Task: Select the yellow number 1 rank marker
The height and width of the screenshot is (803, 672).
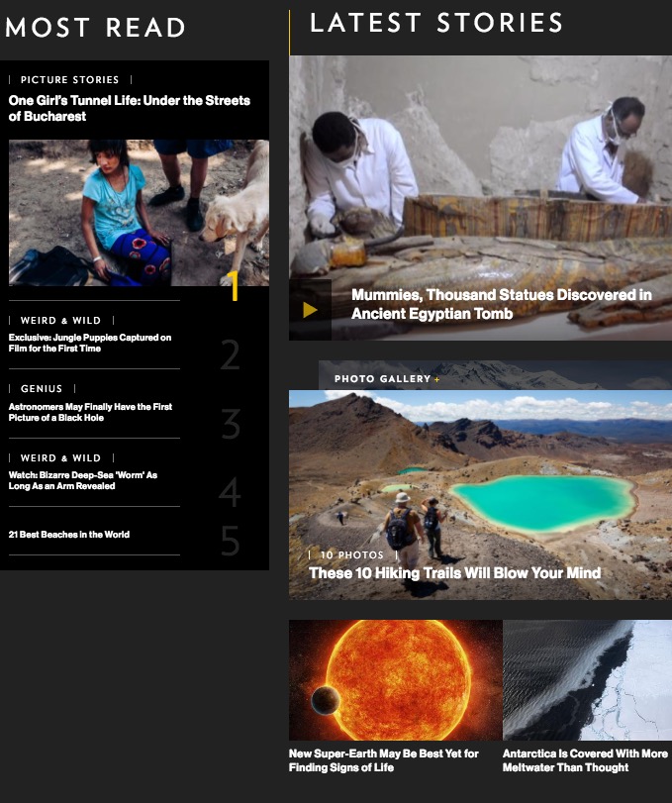Action: [x=233, y=286]
